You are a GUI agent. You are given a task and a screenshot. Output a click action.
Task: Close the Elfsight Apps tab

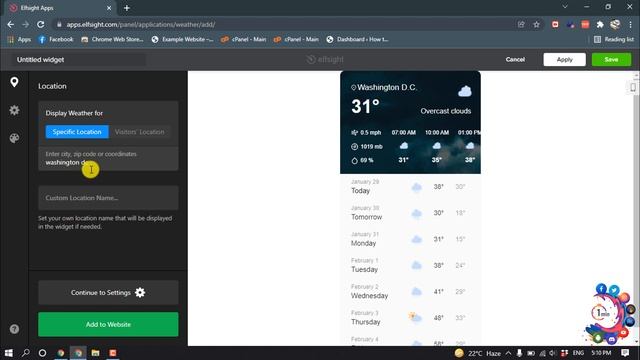109,8
